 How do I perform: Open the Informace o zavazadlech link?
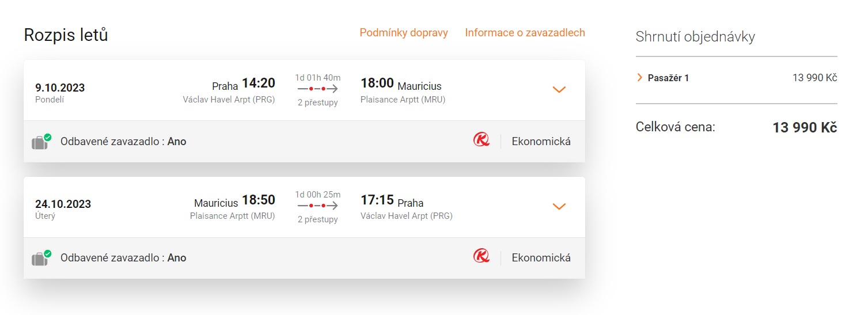click(525, 33)
